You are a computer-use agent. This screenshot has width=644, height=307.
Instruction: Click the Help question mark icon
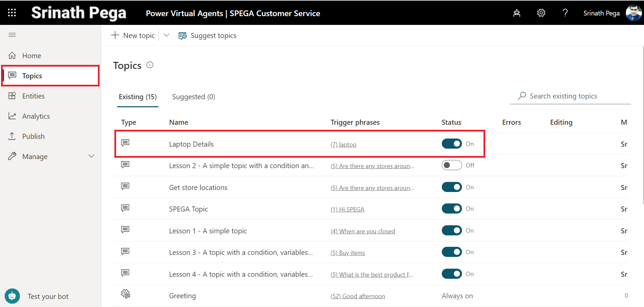click(565, 13)
